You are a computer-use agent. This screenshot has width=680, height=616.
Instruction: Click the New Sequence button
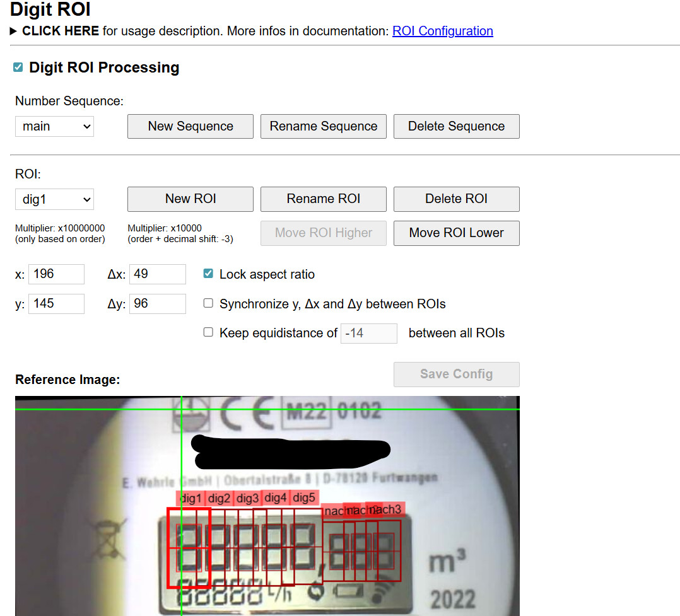[191, 126]
